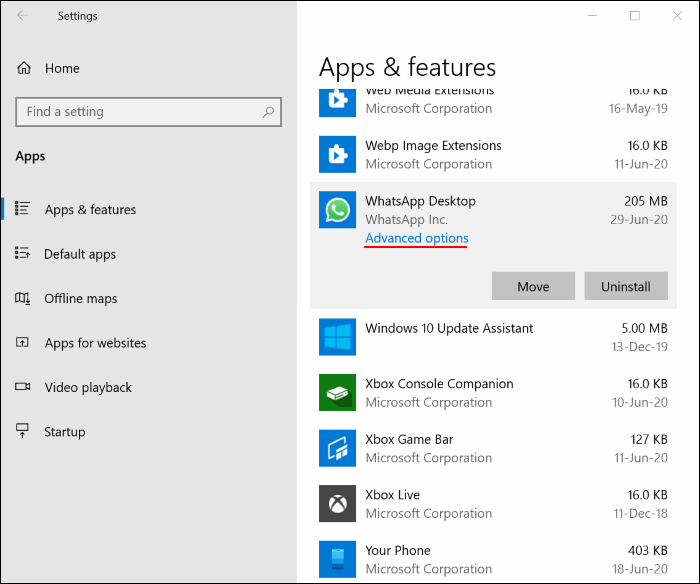Click the WhatsApp Desktop app icon
Screen dimensions: 700x584
[x=337, y=209]
